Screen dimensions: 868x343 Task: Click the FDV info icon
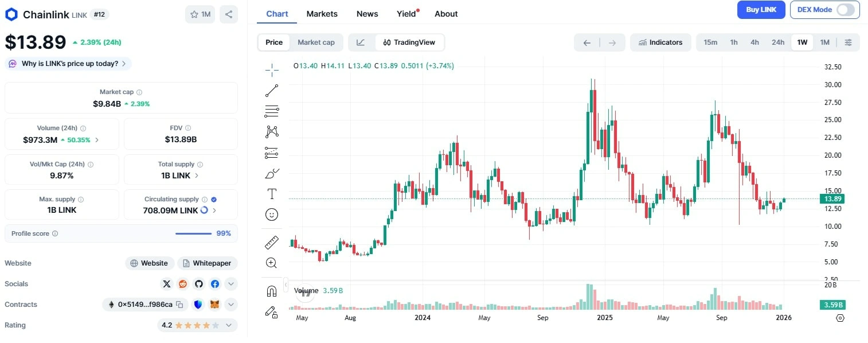(188, 128)
